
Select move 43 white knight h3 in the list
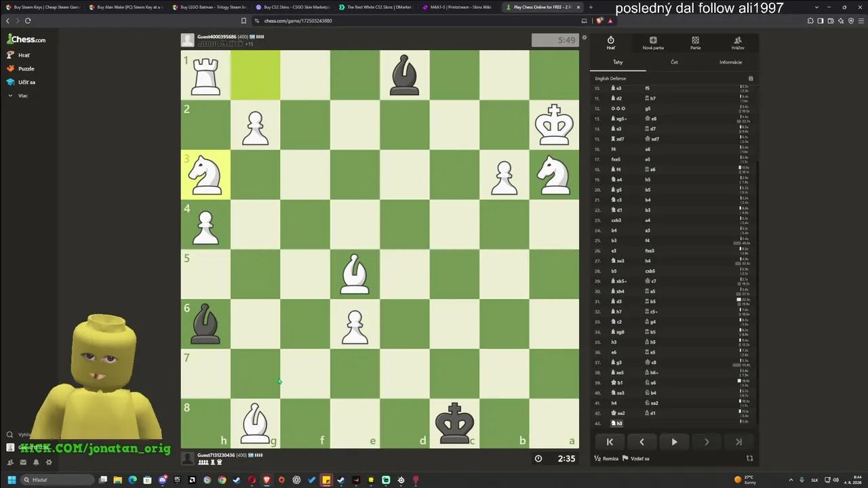pyautogui.click(x=616, y=423)
